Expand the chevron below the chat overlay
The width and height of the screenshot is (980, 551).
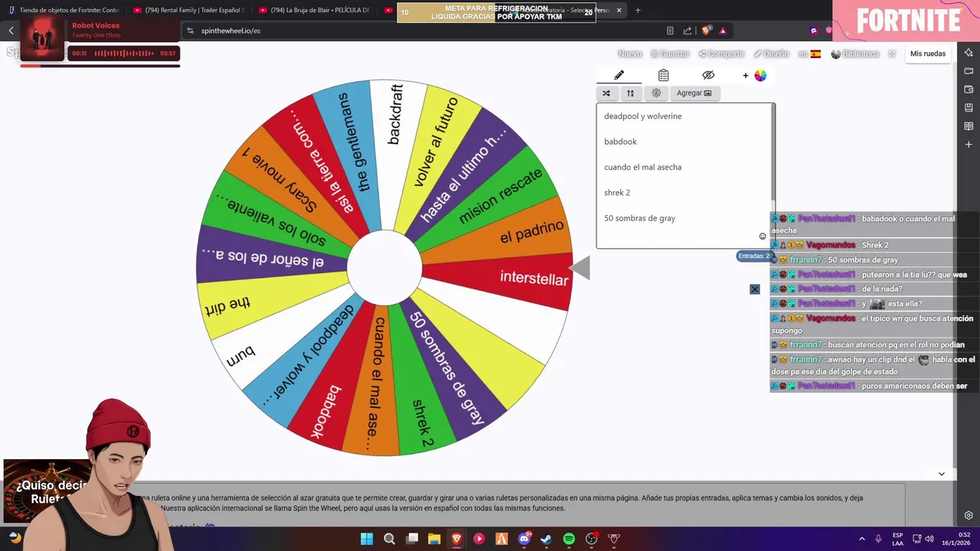[x=942, y=474]
